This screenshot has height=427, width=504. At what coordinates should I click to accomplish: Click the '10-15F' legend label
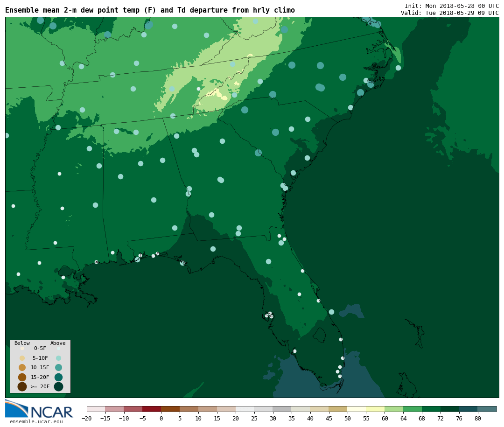[x=40, y=367]
